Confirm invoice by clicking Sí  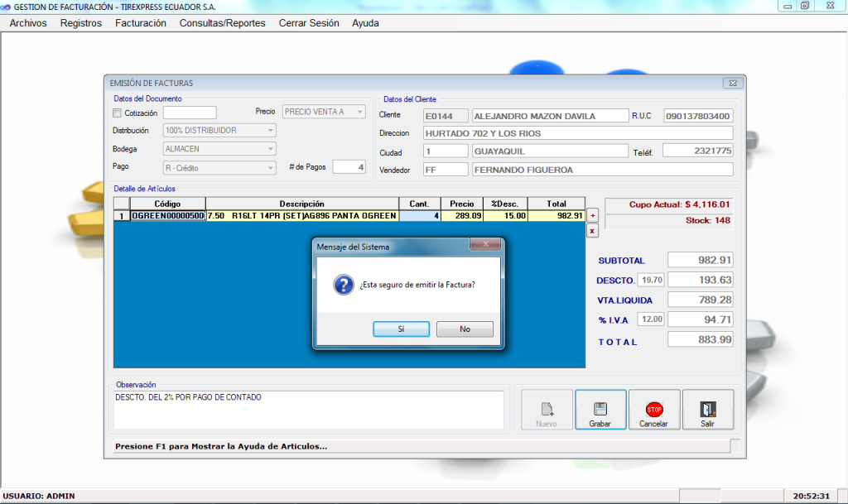coord(401,329)
